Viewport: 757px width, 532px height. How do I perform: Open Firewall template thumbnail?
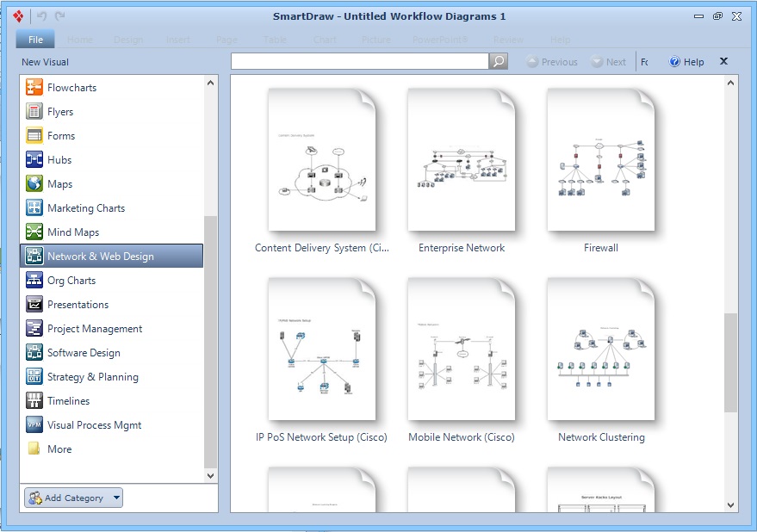click(601, 159)
